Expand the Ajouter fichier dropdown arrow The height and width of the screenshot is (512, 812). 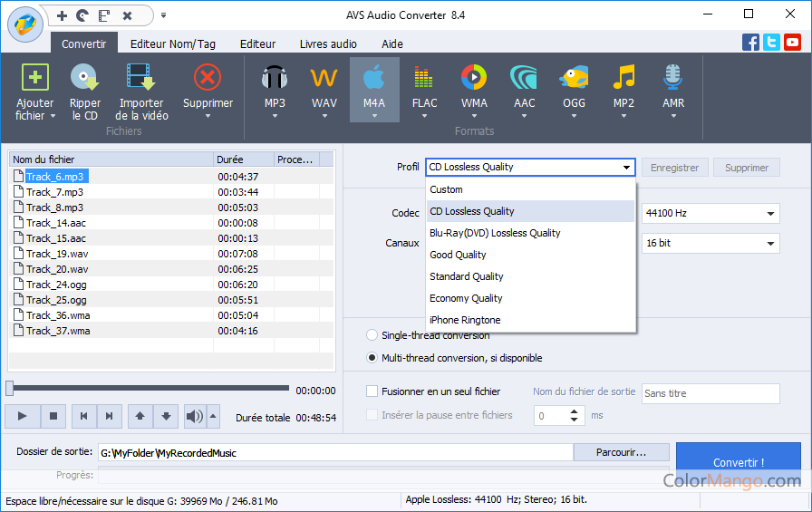[x=53, y=116]
